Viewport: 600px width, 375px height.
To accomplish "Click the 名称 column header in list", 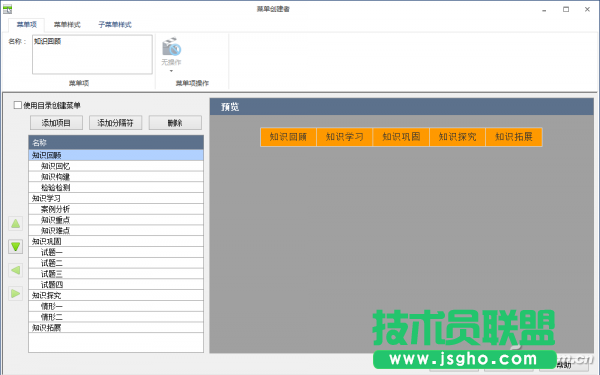I will coord(116,142).
